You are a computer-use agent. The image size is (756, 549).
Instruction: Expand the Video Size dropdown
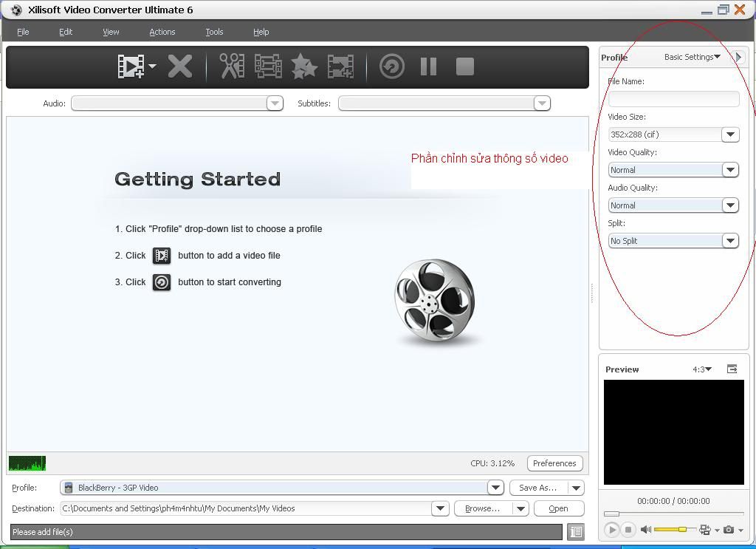[x=730, y=134]
